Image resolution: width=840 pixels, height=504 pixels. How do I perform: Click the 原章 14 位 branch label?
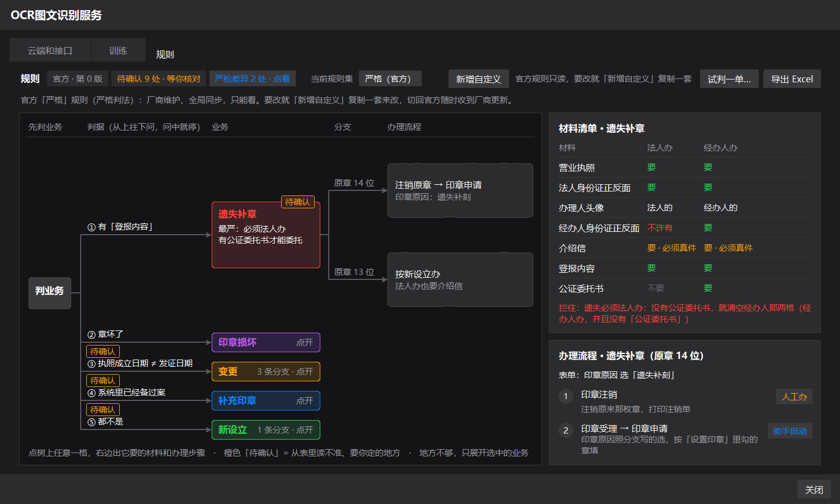point(354,183)
